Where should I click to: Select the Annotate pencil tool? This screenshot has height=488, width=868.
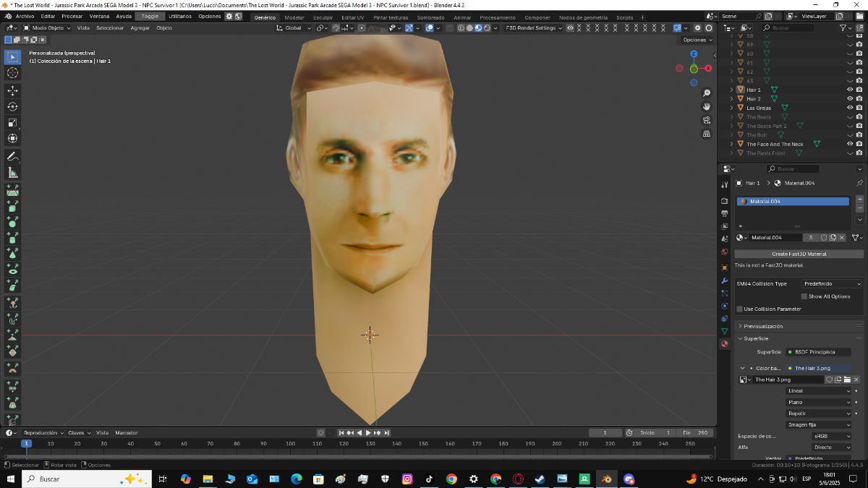click(12, 156)
